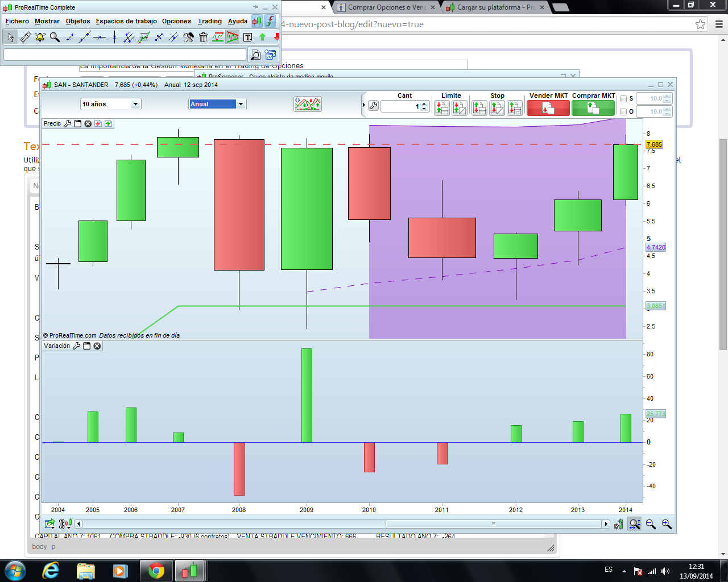
Task: Increase the Cant quantity stepper
Action: click(x=424, y=103)
